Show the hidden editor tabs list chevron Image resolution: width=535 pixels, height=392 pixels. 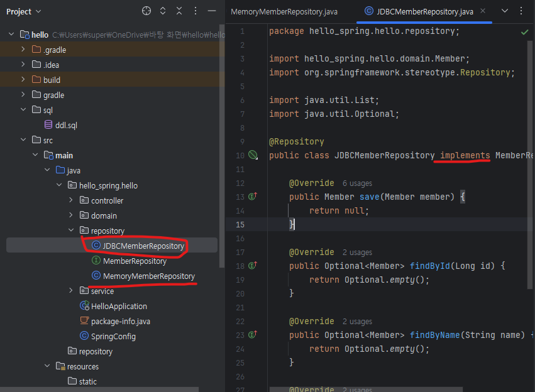pyautogui.click(x=504, y=11)
